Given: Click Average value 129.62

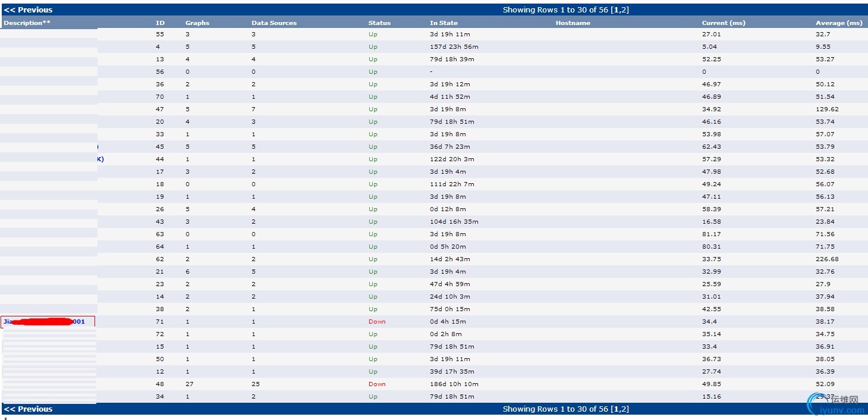Looking at the screenshot, I should tap(827, 109).
